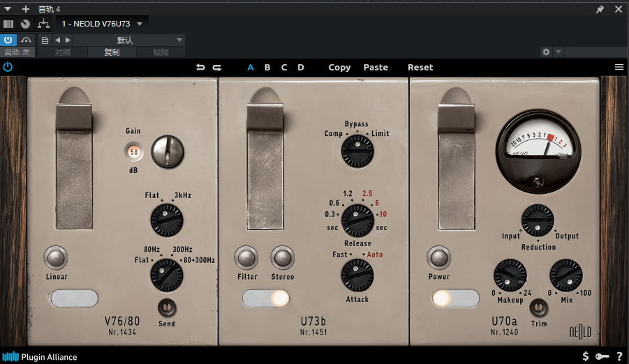Click the 80Hz/300Hz low filter knob
This screenshot has width=629, height=364.
click(x=166, y=275)
